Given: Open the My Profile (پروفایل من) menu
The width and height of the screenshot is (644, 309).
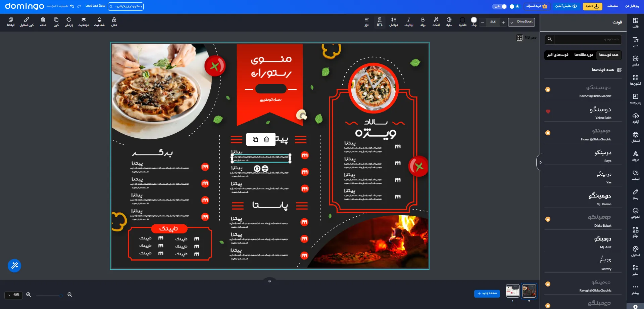Looking at the screenshot, I should tap(632, 6).
